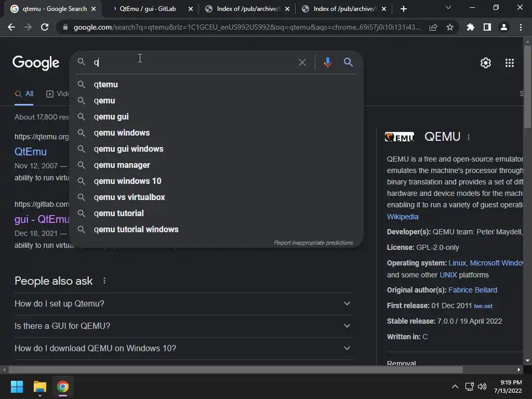Select the third tab, first Index of /pub/archive
Image resolution: width=532 pixels, height=399 pixels.
point(248,9)
